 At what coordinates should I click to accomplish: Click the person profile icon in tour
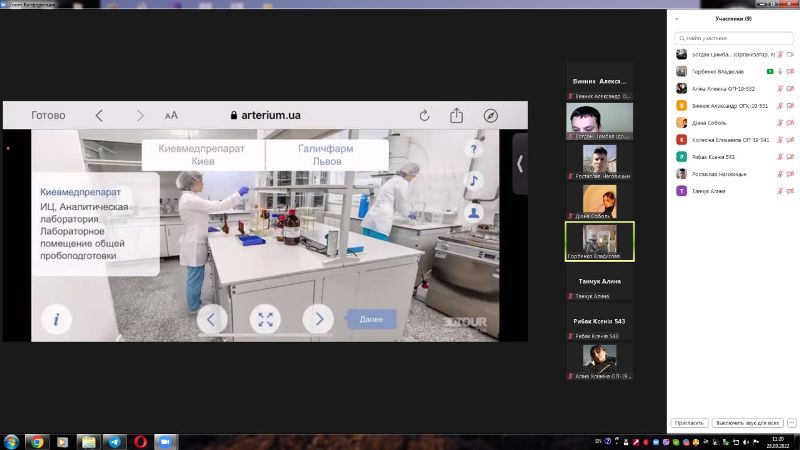point(474,213)
